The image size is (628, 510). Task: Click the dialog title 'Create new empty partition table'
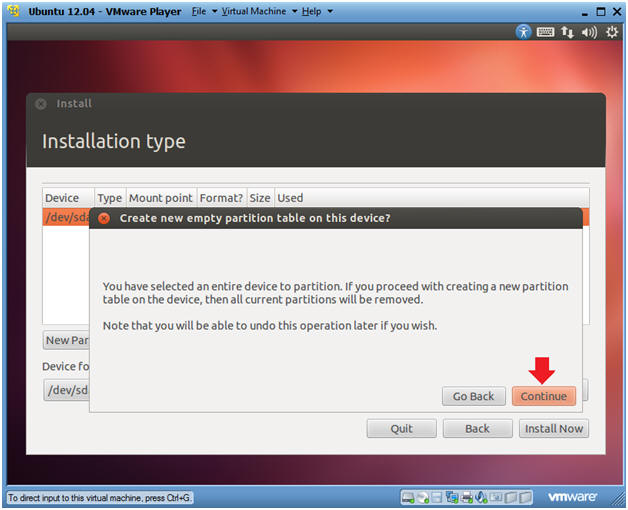pos(255,218)
